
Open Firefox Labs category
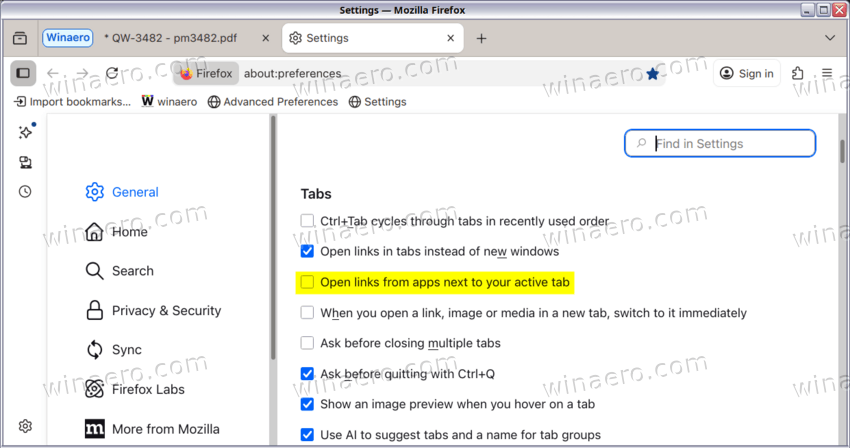135,389
